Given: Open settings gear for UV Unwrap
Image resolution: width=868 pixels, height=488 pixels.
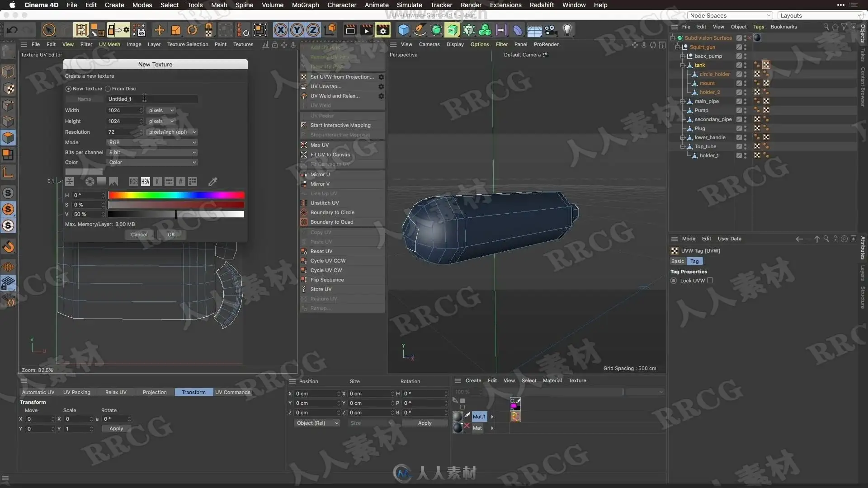Looking at the screenshot, I should click(381, 86).
